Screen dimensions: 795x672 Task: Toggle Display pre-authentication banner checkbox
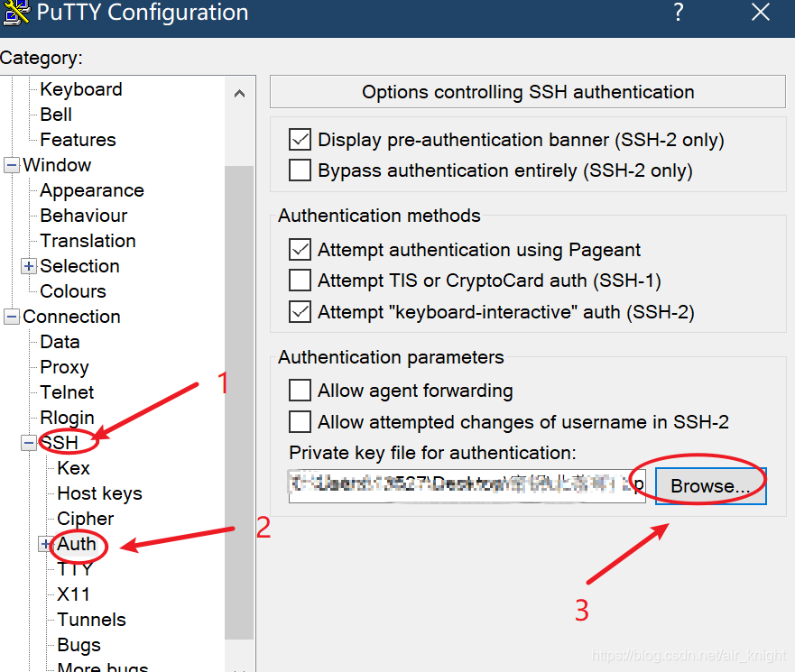pyautogui.click(x=300, y=140)
